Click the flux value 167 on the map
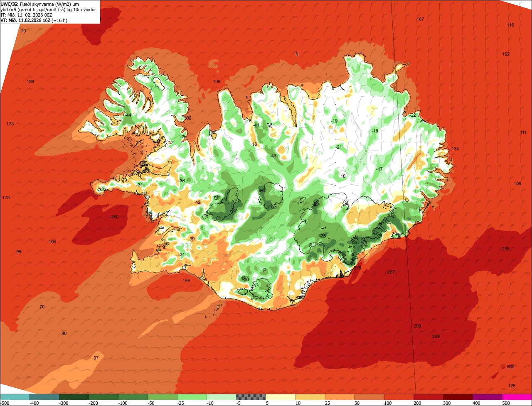 pyautogui.click(x=420, y=20)
